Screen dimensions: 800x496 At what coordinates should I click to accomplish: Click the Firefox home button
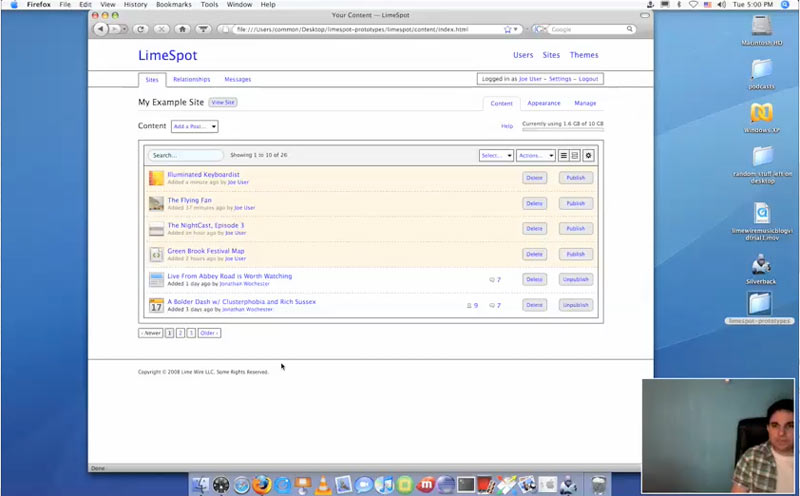tap(184, 29)
